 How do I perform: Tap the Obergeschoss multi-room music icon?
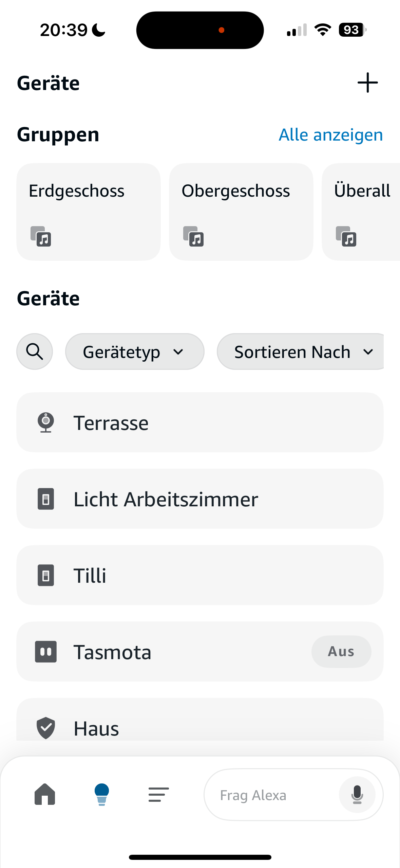(x=193, y=236)
